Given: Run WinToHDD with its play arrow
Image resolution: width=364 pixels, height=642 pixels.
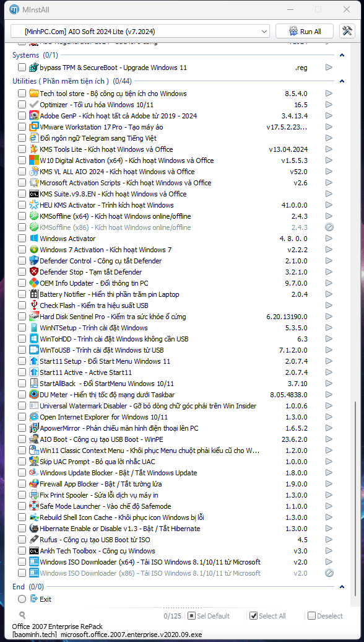Looking at the screenshot, I should [x=329, y=338].
